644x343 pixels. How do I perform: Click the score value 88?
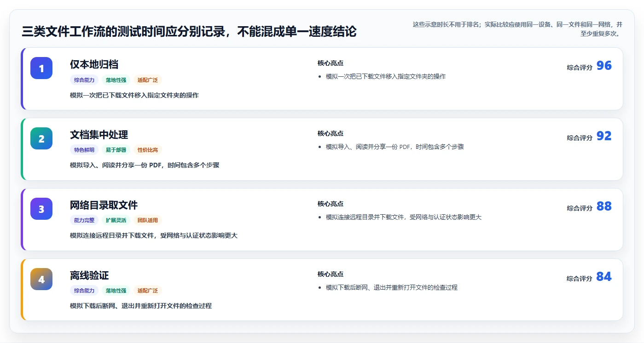(x=604, y=206)
